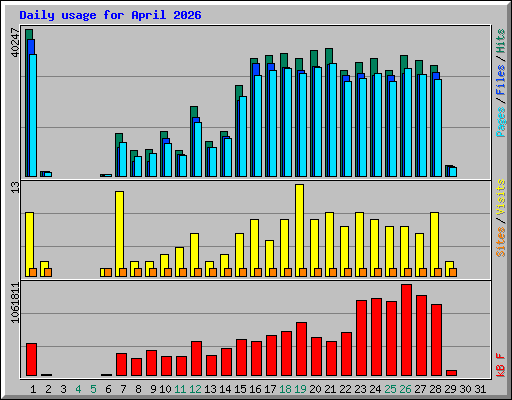This screenshot has height=400, width=512.
Task: Click the cyan pages bar for day 1
Action: 33,115
